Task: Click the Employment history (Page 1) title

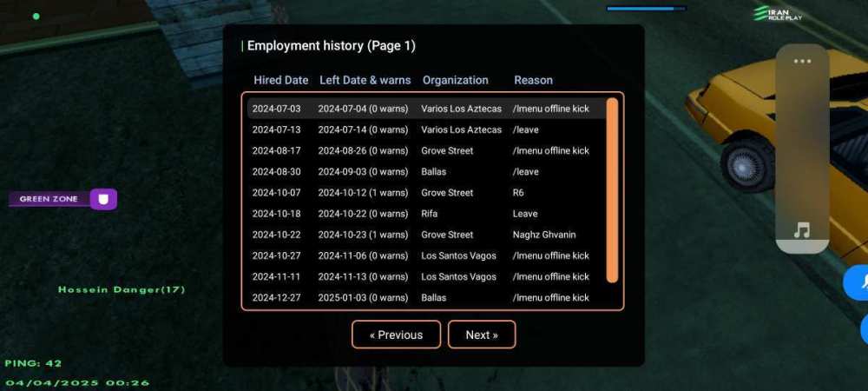Action: pyautogui.click(x=331, y=46)
